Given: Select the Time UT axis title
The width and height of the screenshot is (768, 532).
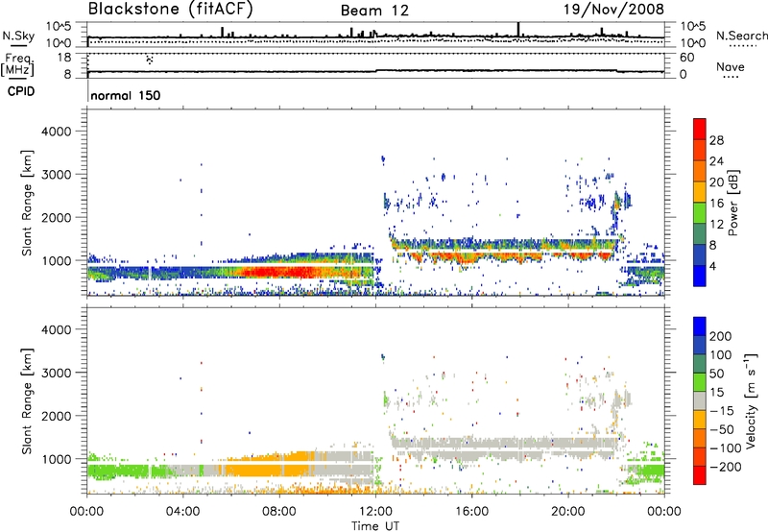Looking at the screenshot, I should point(375,526).
